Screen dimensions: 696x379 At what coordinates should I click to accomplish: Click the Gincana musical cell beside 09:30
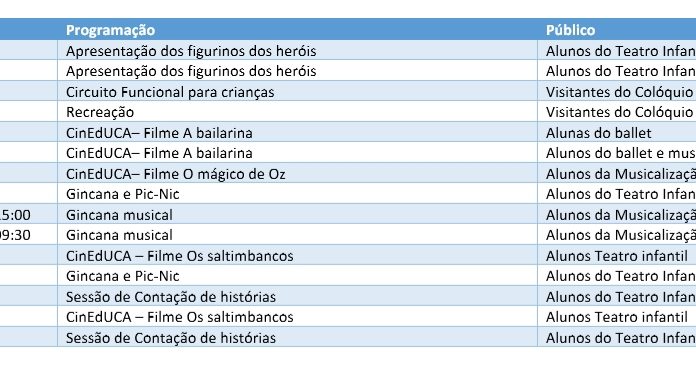[x=297, y=235]
